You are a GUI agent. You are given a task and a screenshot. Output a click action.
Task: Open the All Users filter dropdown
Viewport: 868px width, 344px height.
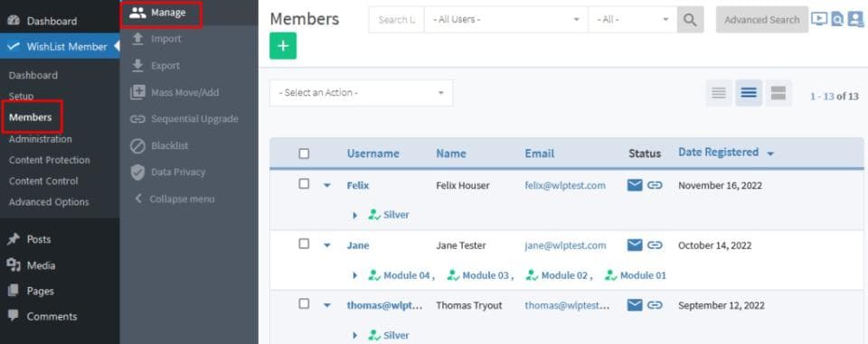click(x=506, y=19)
